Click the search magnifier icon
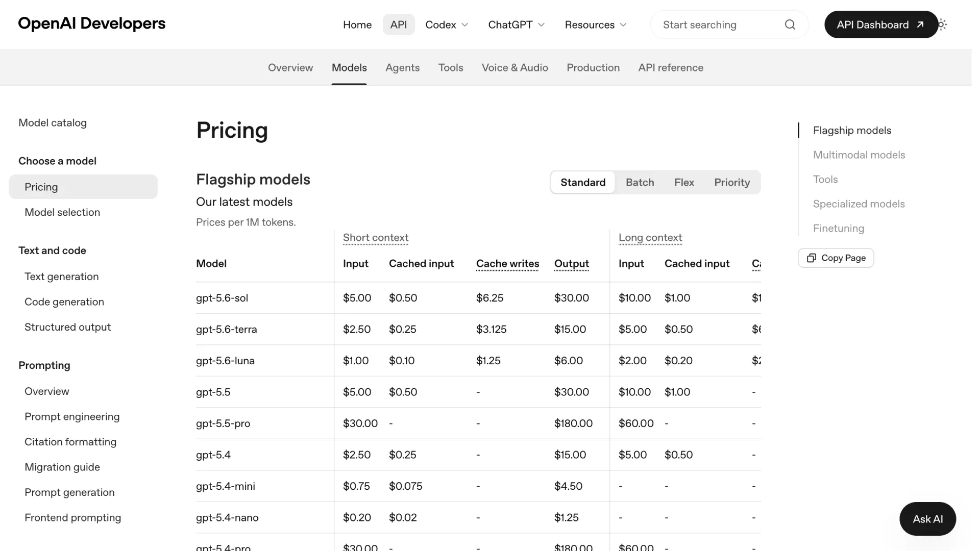Screen dimensions: 980x551 tap(790, 24)
